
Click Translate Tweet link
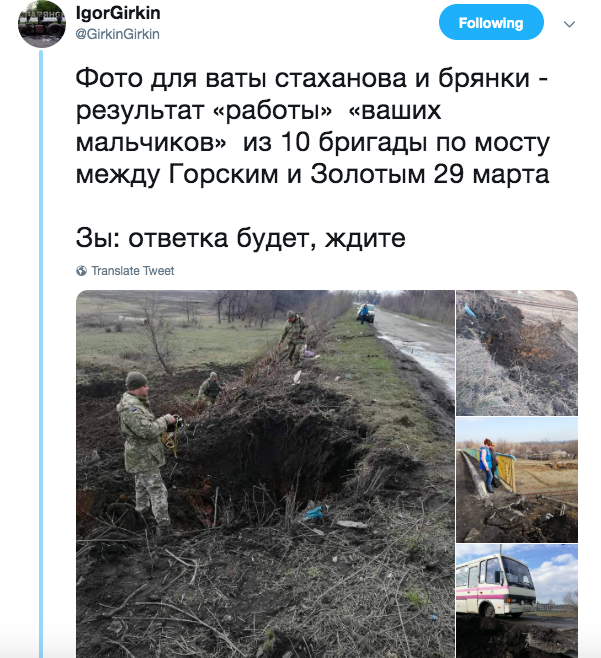(x=133, y=271)
